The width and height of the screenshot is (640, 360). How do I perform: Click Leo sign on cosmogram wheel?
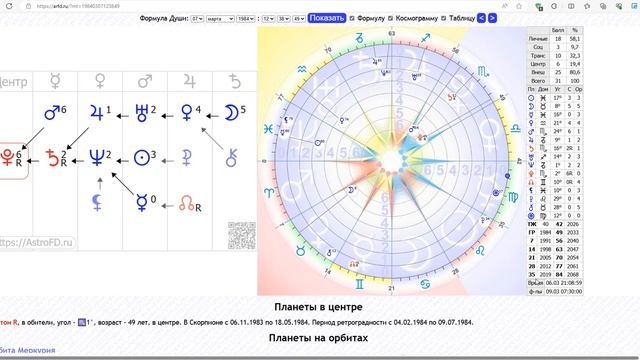click(480, 250)
